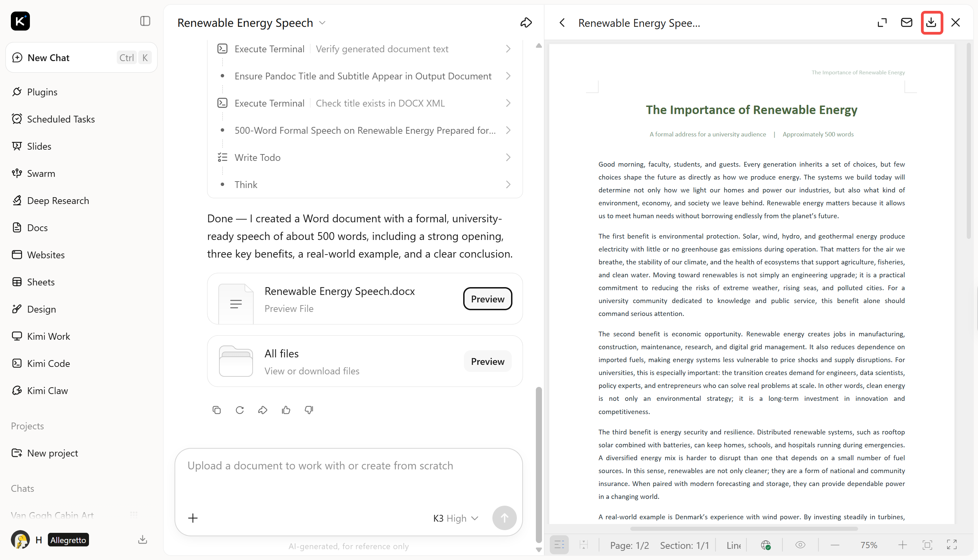Download the document using the download icon
The height and width of the screenshot is (560, 978).
pyautogui.click(x=931, y=23)
